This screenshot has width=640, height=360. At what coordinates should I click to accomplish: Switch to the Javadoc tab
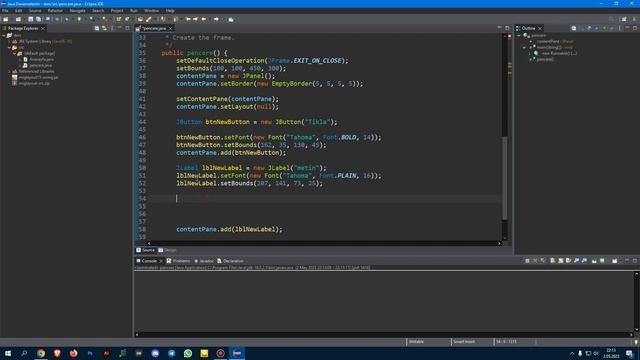tap(204, 260)
